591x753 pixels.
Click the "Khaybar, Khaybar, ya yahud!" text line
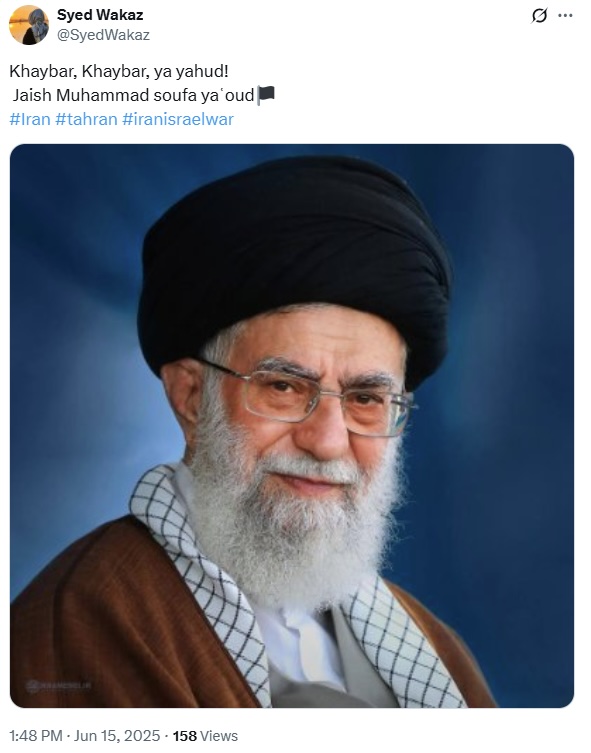tap(119, 72)
